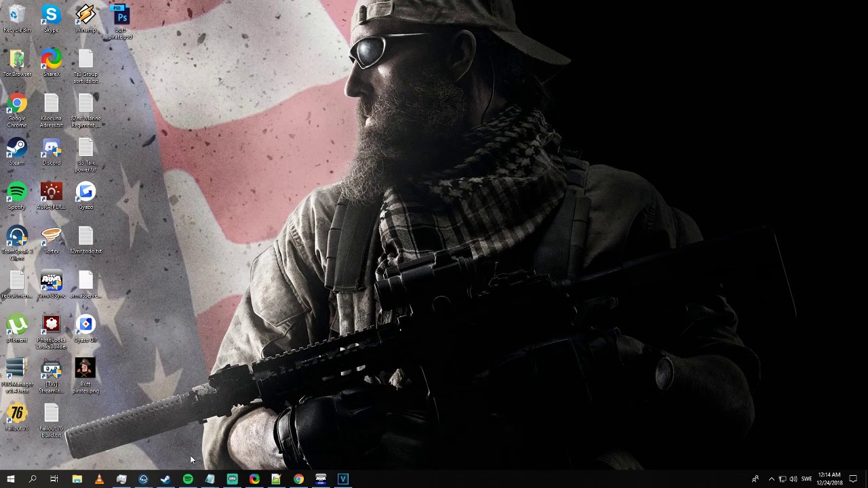Select the [TW] Streamlabs shortcut
The width and height of the screenshot is (868, 488).
51,377
